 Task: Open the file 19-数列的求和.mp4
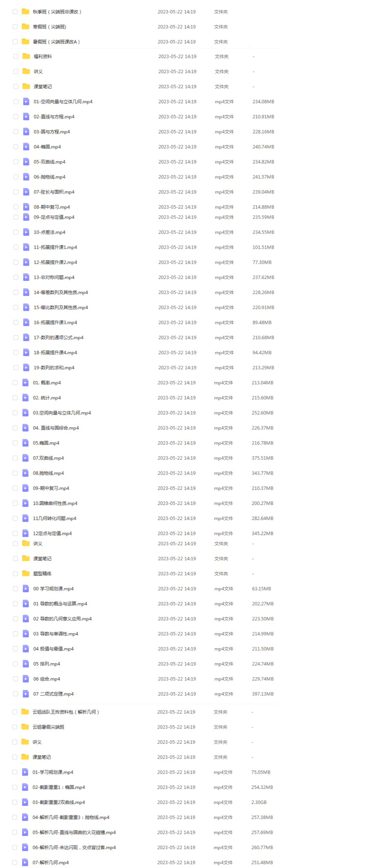click(x=54, y=368)
